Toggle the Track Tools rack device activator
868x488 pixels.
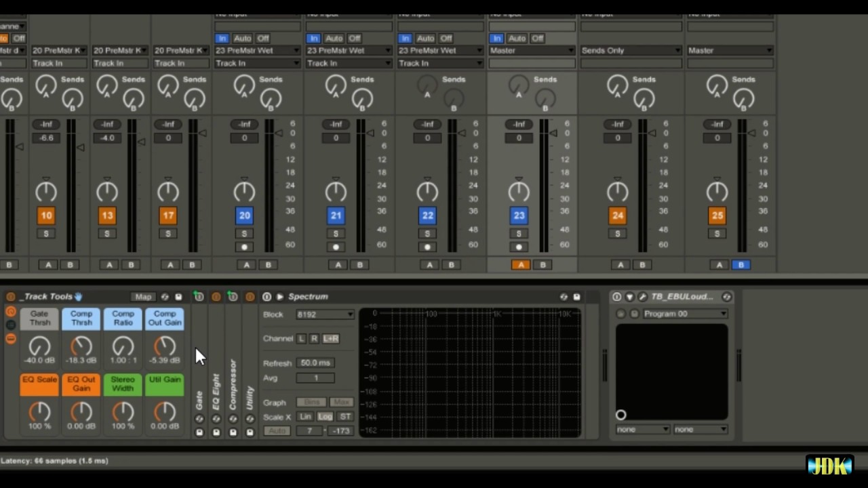point(11,297)
